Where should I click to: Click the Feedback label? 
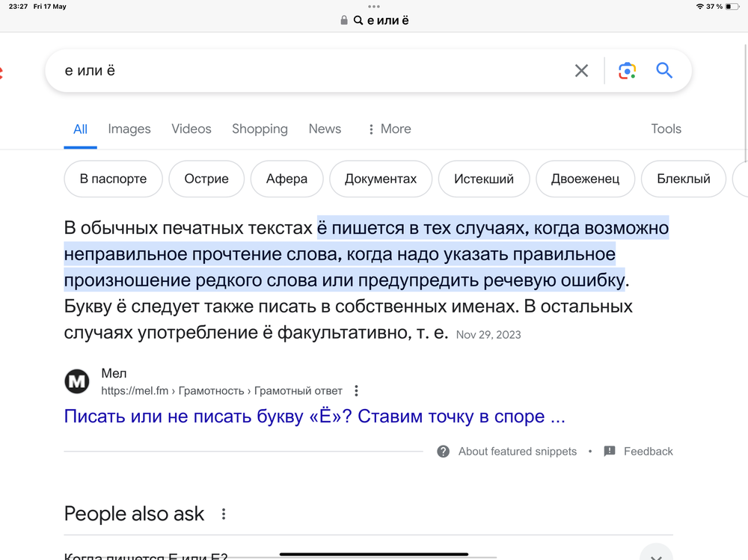click(648, 451)
